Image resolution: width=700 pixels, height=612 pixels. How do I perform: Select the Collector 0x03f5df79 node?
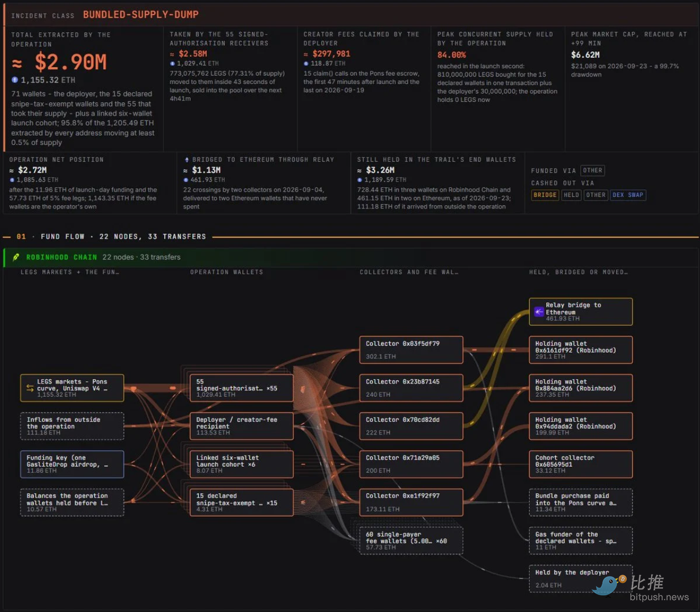(x=411, y=350)
